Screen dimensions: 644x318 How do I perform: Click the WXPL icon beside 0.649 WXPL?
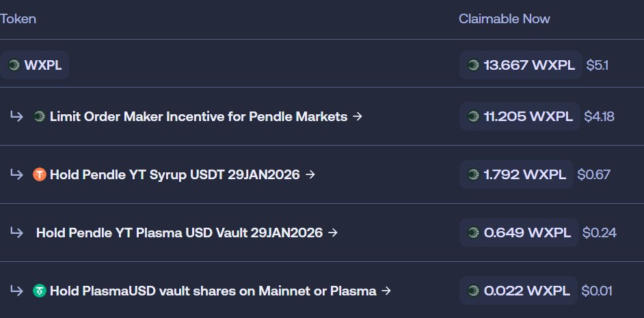click(x=472, y=233)
